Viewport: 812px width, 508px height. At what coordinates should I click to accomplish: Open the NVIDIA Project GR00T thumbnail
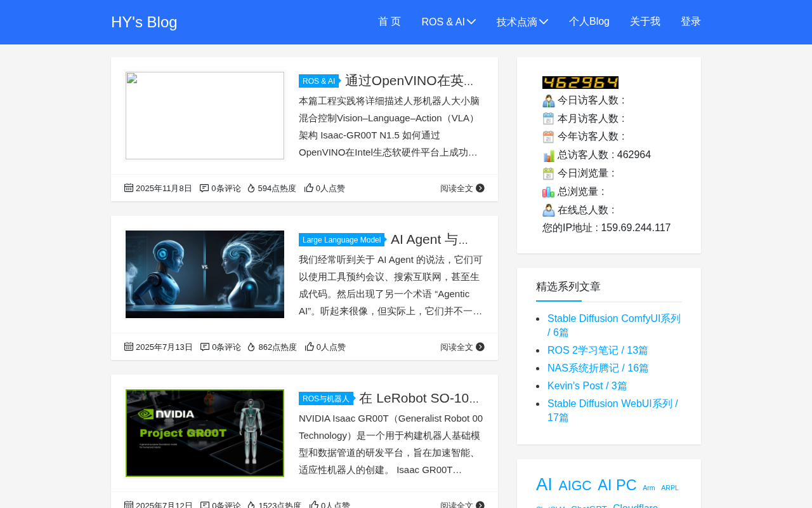pos(205,433)
